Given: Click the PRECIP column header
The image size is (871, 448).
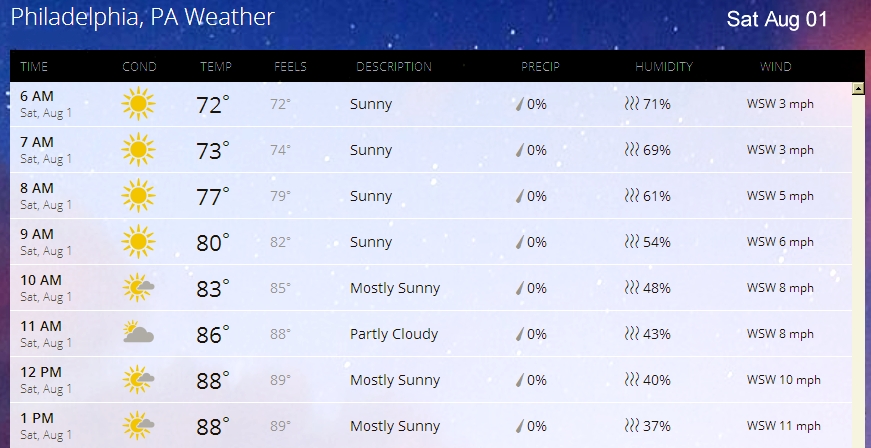Looking at the screenshot, I should click(x=540, y=67).
